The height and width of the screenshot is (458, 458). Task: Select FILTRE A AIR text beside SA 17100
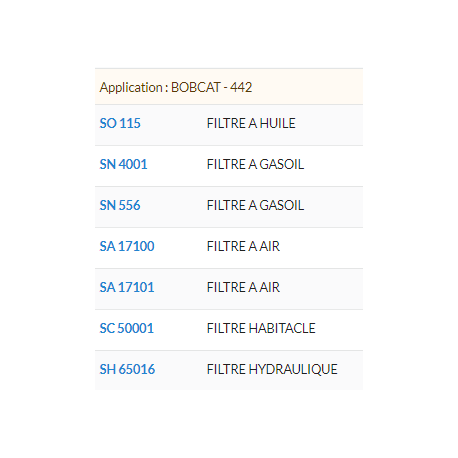coord(243,246)
